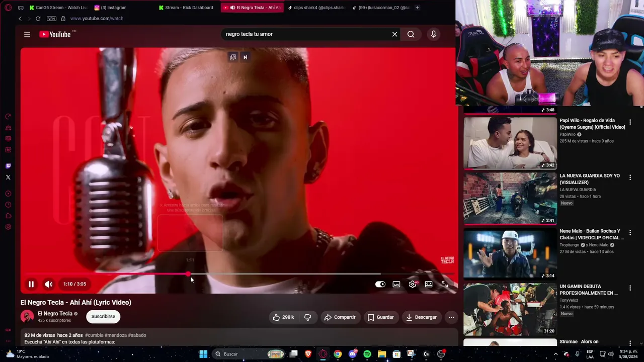Save video with Guardar
Viewport: 644px width, 362px height.
click(380, 317)
